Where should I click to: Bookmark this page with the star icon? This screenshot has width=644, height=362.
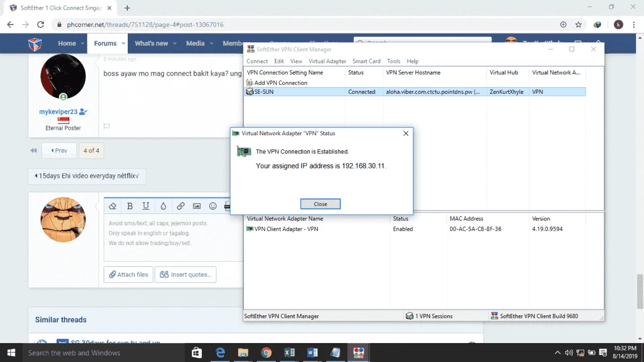click(x=579, y=25)
